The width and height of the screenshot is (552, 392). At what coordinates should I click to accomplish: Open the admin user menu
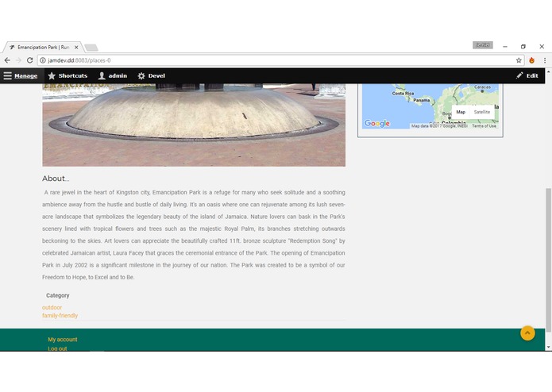point(113,76)
